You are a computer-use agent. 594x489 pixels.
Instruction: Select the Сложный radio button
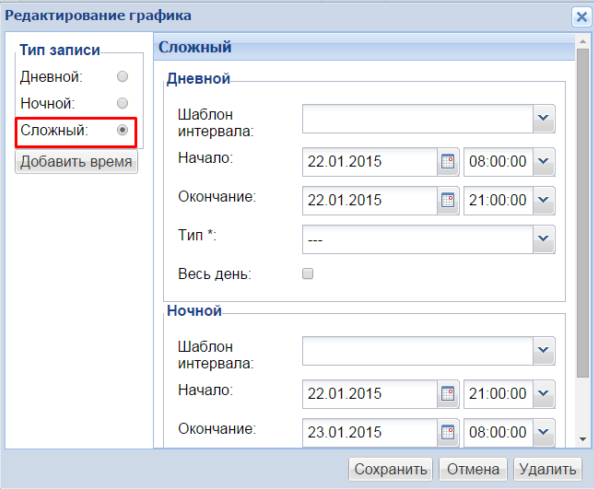click(122, 130)
